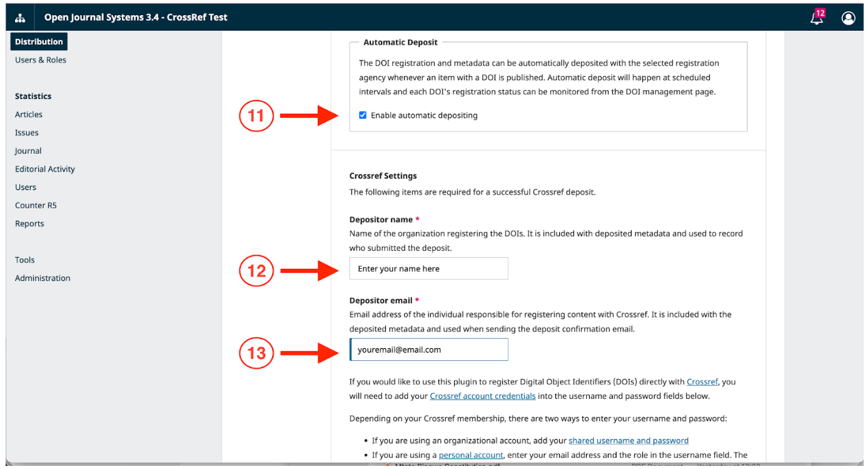Viewport: 868px width, 469px height.
Task: Open the site switcher tree icon
Action: 20,18
